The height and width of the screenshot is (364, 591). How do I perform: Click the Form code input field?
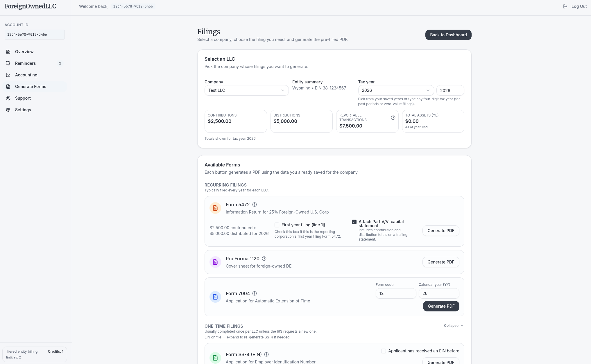[x=396, y=293]
